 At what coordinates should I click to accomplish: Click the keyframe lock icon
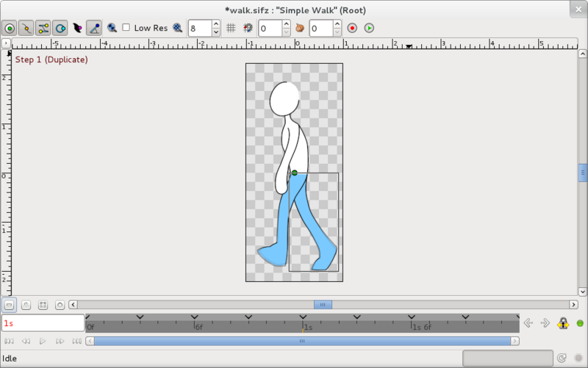563,322
